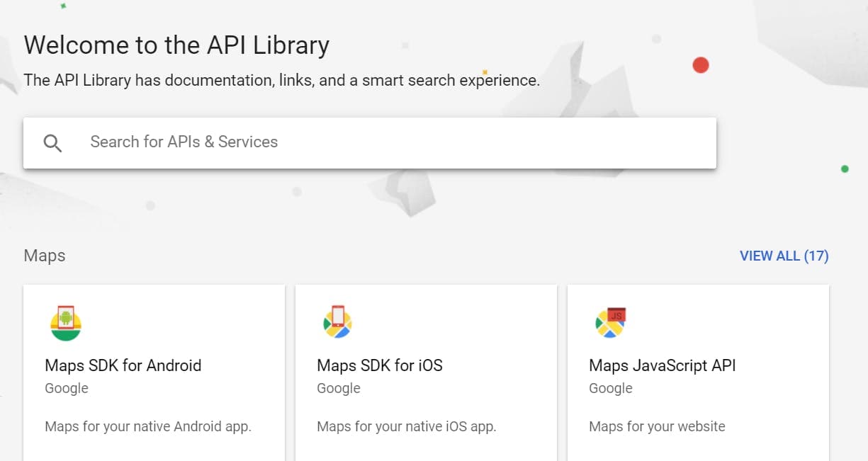This screenshot has height=461, width=868.
Task: Click Google vendor label under Maps SDK for iOS
Action: point(339,388)
